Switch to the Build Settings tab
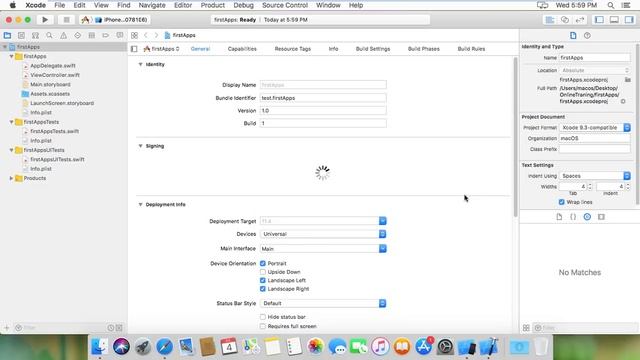Viewport: 640px width, 360px height. (373, 49)
